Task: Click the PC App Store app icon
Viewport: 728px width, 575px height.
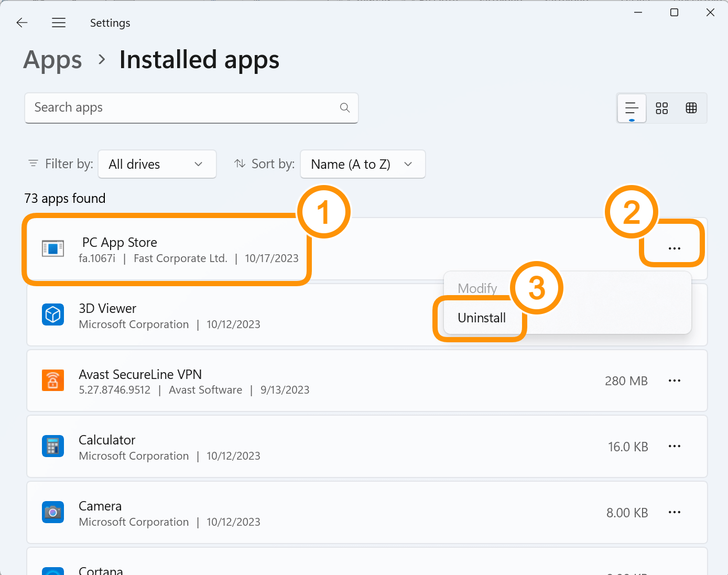Action: pyautogui.click(x=53, y=248)
